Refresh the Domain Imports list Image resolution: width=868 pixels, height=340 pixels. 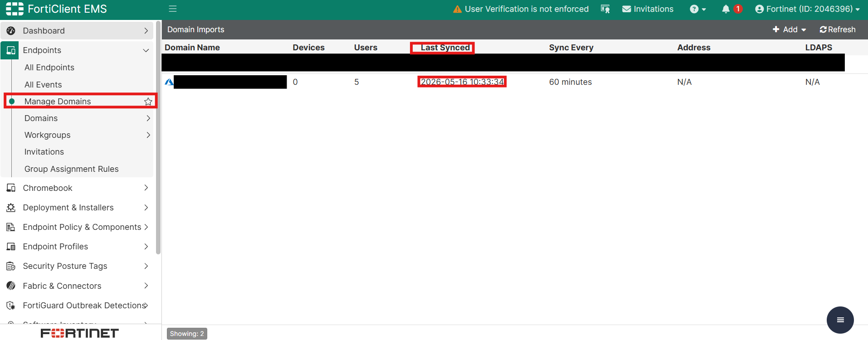(838, 29)
